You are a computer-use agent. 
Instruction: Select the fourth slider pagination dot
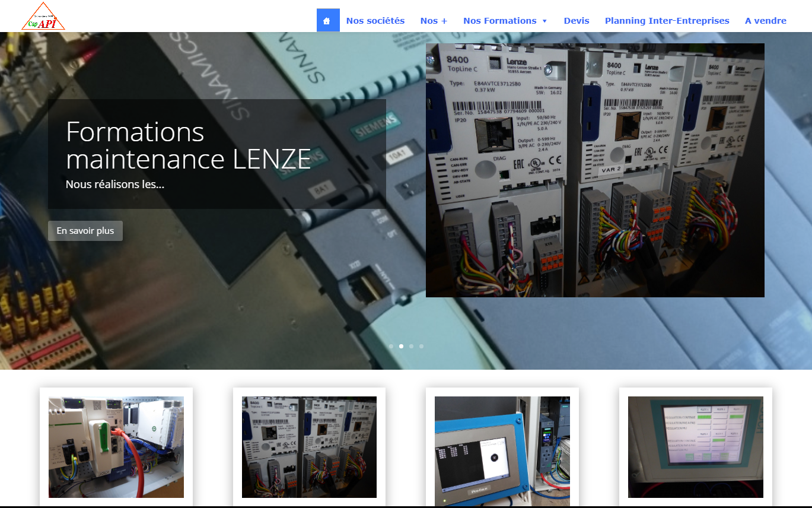422,346
